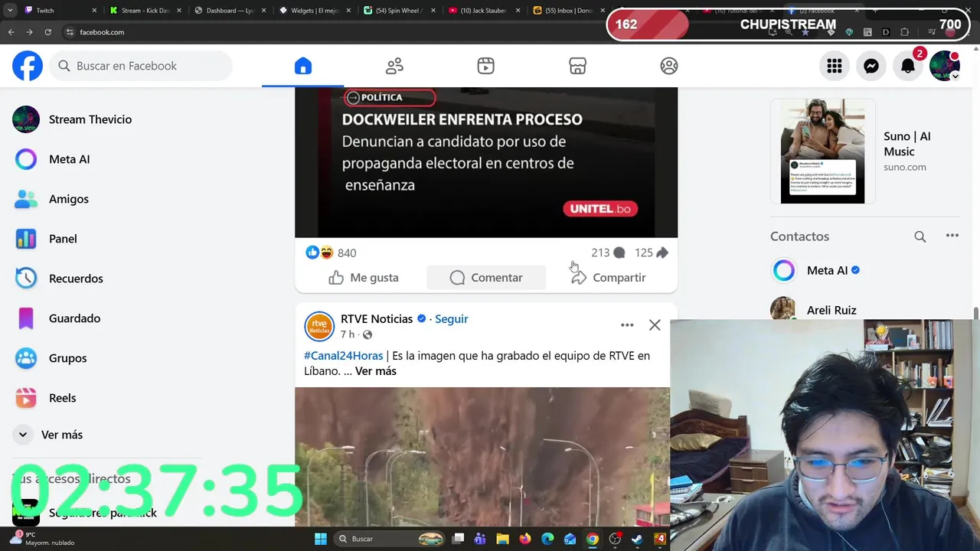
Task: Open the three-dots menu on RTVE post
Action: [x=627, y=325]
